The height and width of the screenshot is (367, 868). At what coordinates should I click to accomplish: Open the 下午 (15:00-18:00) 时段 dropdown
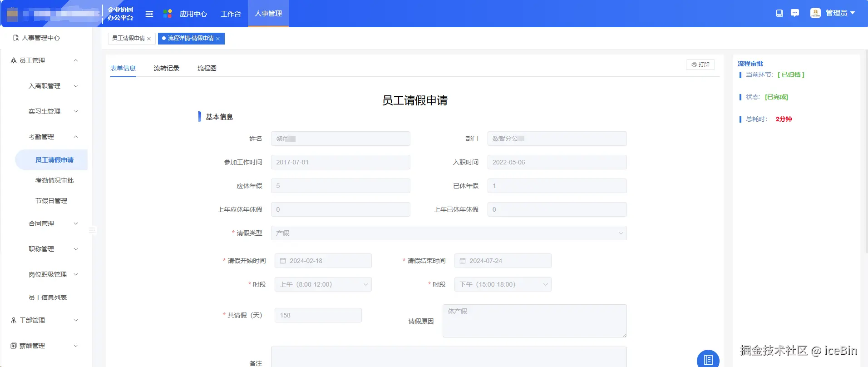click(503, 284)
